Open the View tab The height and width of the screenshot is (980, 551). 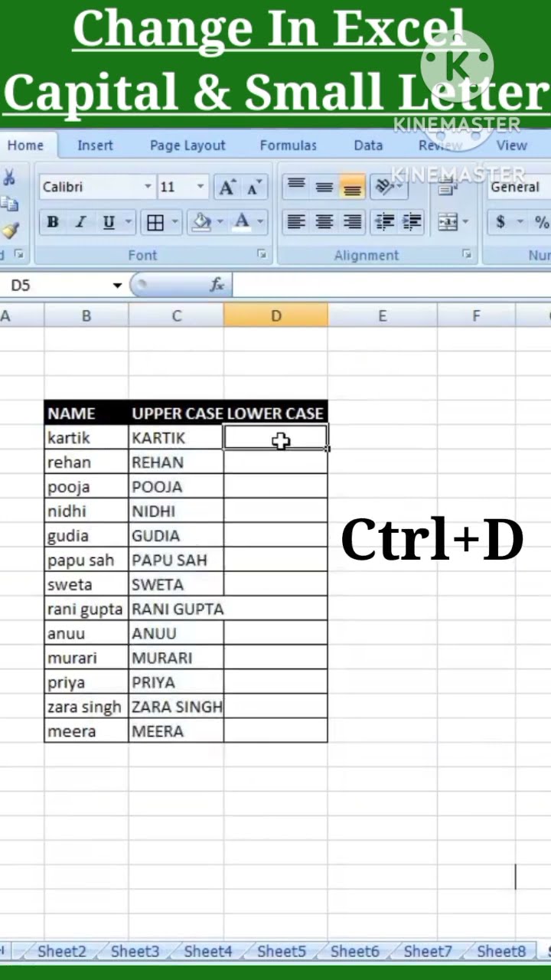tap(512, 145)
